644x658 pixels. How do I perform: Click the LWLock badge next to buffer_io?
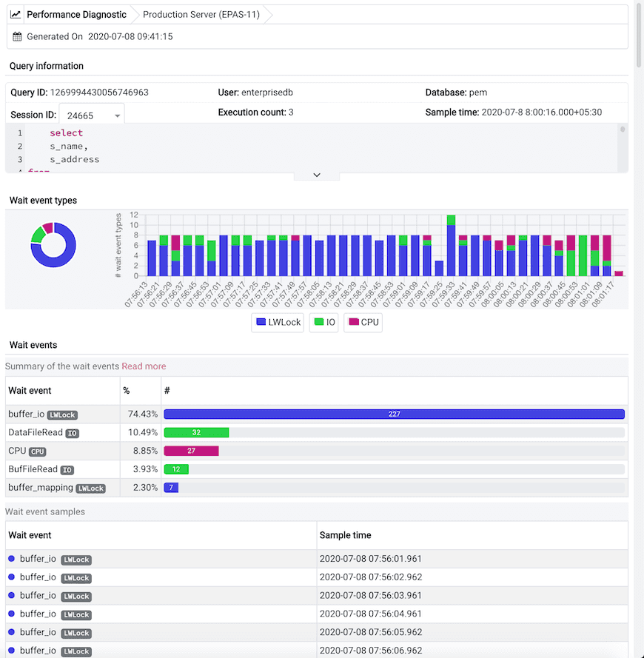62,415
